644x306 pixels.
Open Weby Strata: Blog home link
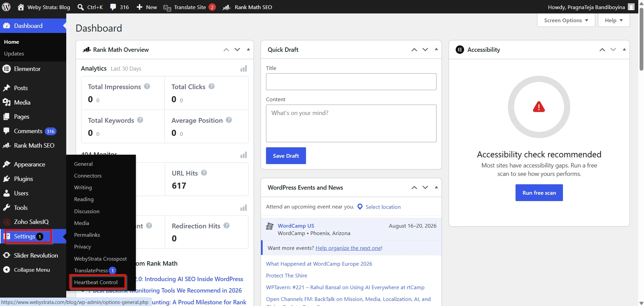coord(44,7)
